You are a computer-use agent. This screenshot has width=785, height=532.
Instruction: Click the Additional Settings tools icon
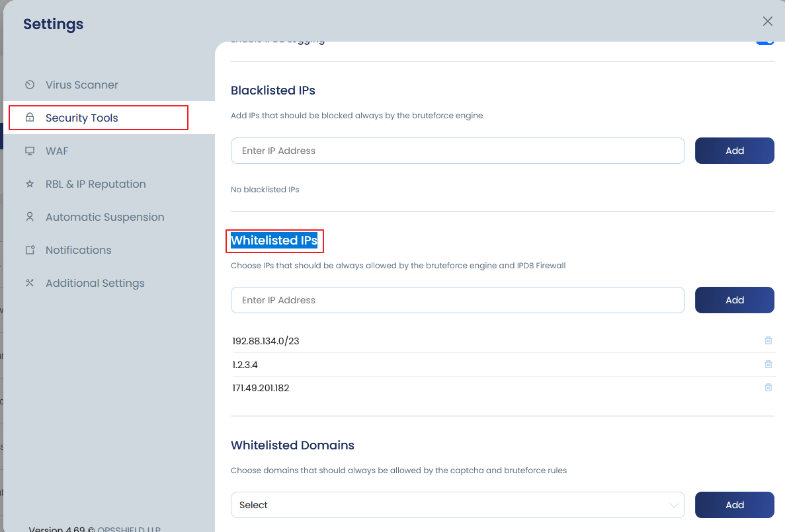click(x=29, y=283)
